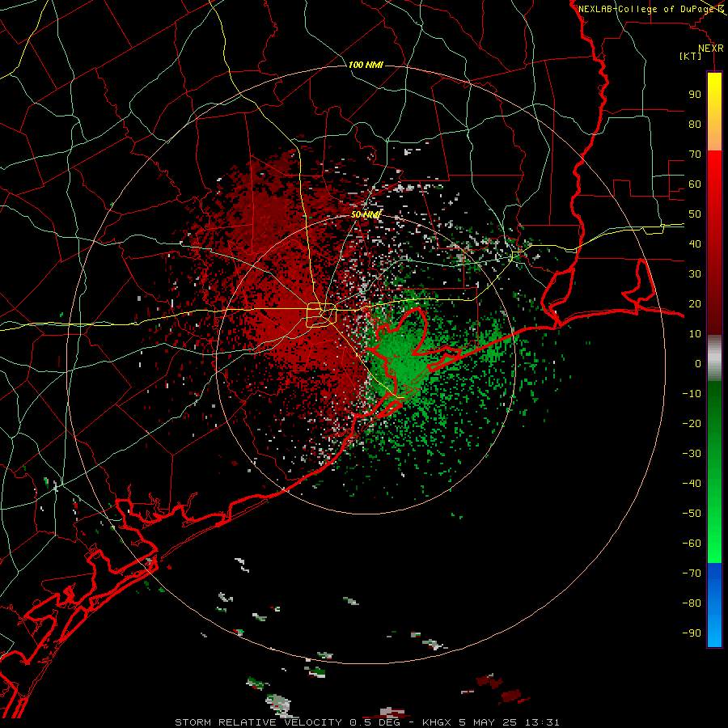Click the -10 scale value

692,394
